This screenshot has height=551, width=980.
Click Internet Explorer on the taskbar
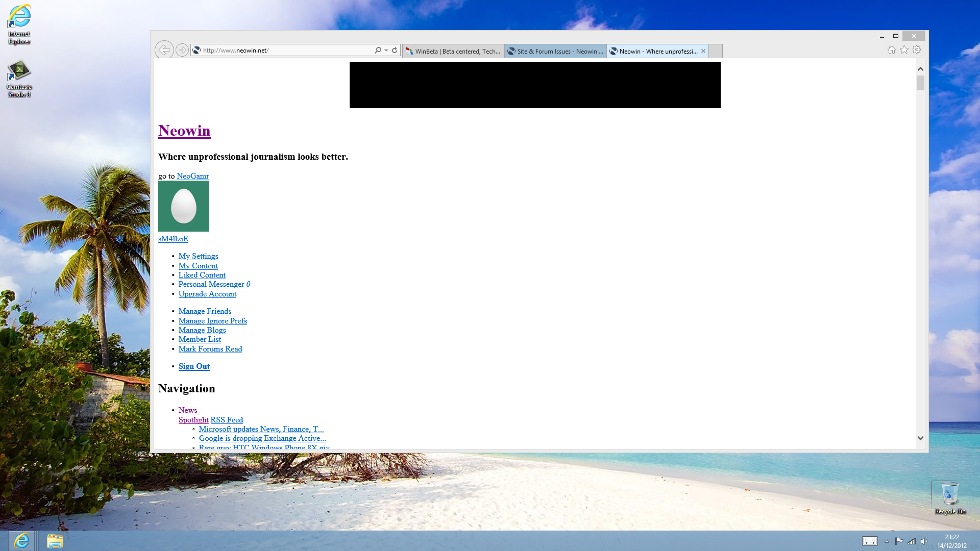point(21,541)
